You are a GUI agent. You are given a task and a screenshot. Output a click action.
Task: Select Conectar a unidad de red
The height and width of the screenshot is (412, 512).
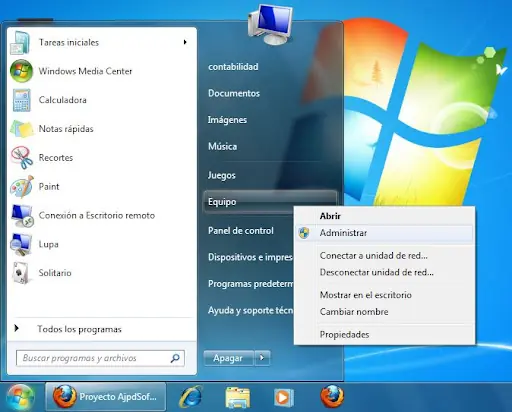pos(384,256)
